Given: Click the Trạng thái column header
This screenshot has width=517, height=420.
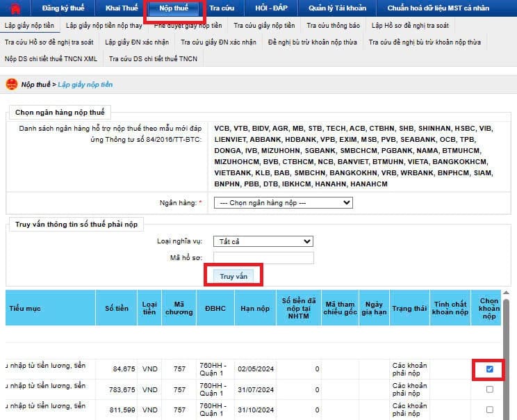Looking at the screenshot, I should [x=409, y=308].
